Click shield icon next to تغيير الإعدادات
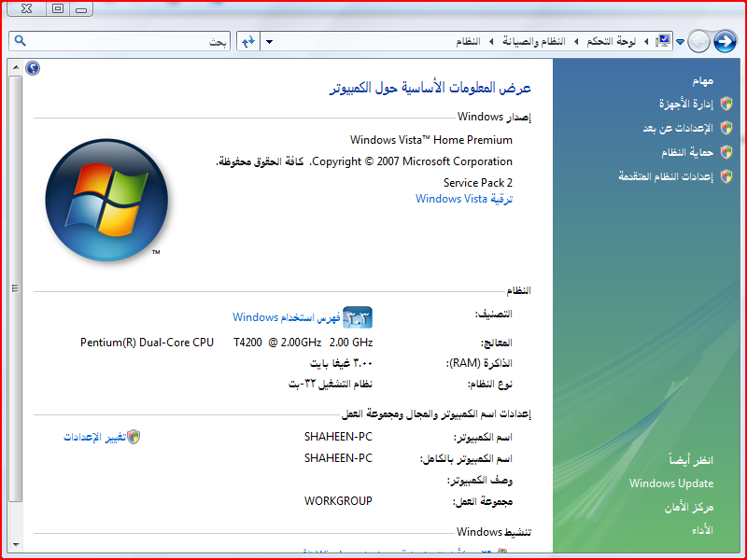Viewport: 747px width, 560px height. tap(134, 437)
